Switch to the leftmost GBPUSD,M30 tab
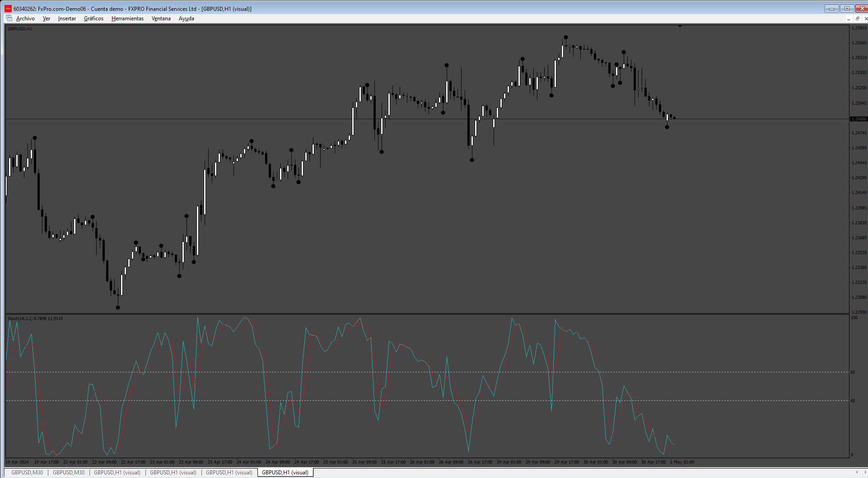 (x=27, y=473)
